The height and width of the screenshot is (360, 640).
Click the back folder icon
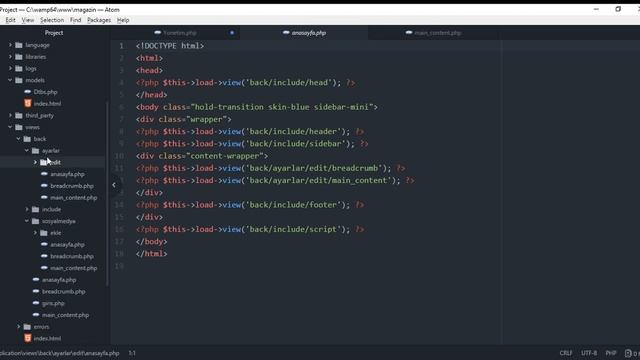[27, 139]
